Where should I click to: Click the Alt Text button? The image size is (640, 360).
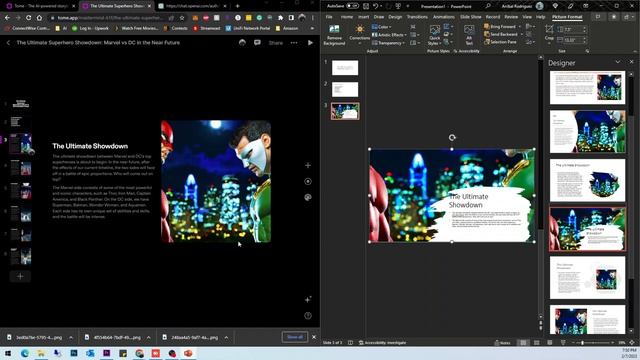[x=469, y=35]
